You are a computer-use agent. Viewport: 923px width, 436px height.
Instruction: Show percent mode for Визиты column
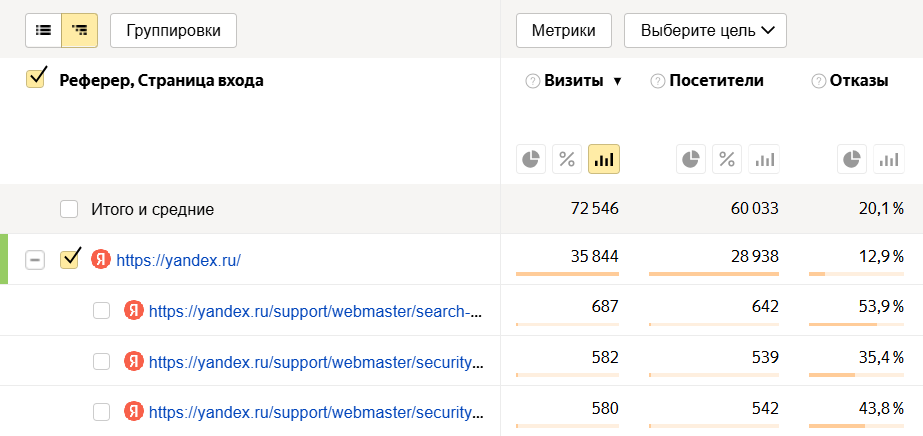point(567,158)
